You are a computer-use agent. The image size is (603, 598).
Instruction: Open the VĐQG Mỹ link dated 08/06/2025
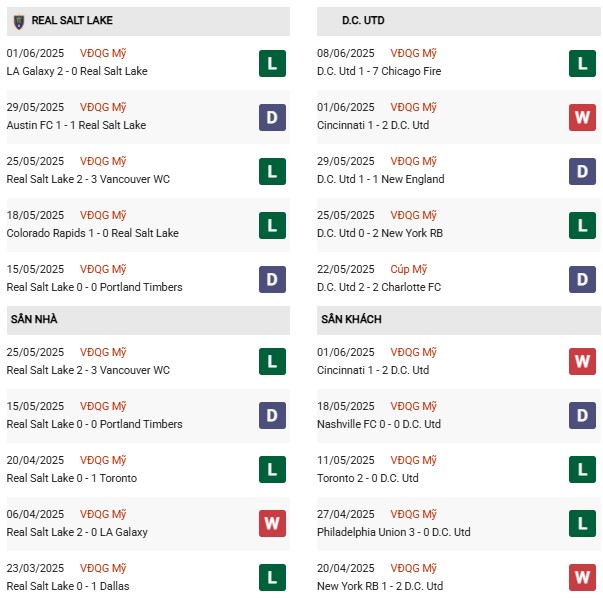[x=414, y=53]
